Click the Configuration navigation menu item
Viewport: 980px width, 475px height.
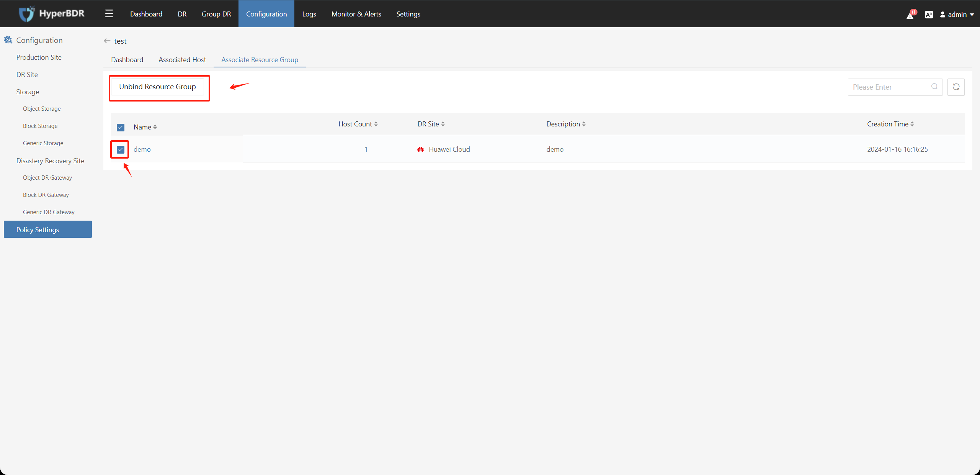(265, 14)
